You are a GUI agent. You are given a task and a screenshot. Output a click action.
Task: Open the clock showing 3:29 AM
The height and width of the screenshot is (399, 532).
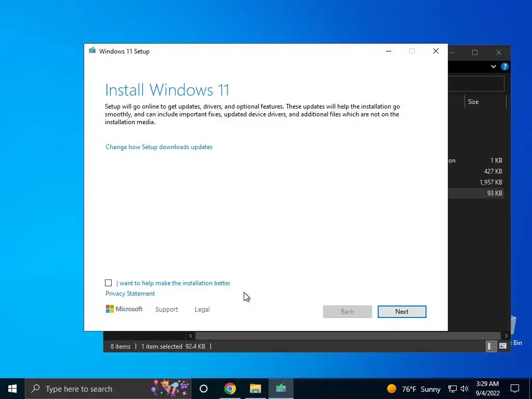click(x=487, y=389)
